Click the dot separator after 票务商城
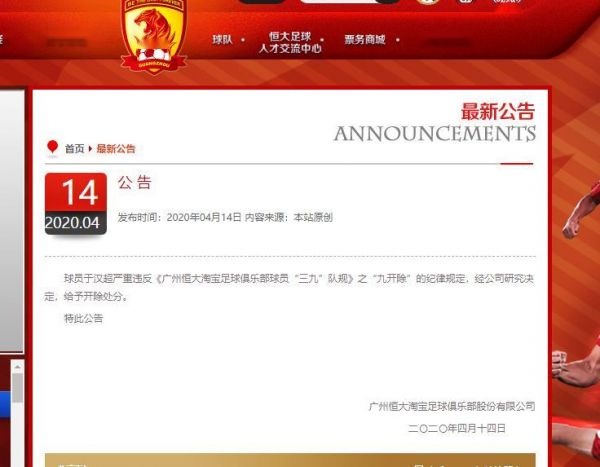This screenshot has height=467, width=600. click(398, 39)
